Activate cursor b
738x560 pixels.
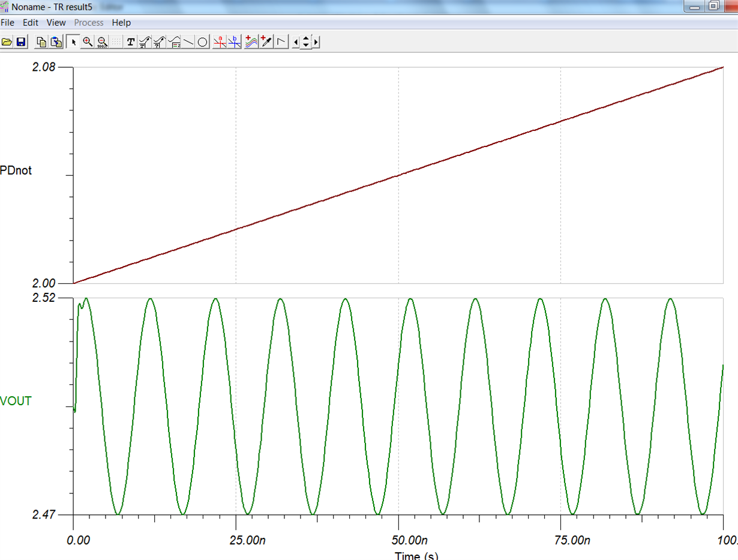(235, 42)
